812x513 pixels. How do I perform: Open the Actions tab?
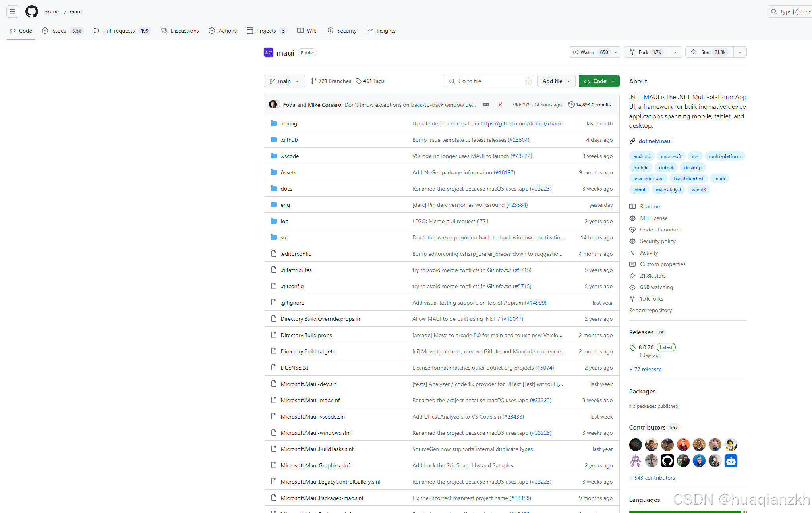[222, 31]
